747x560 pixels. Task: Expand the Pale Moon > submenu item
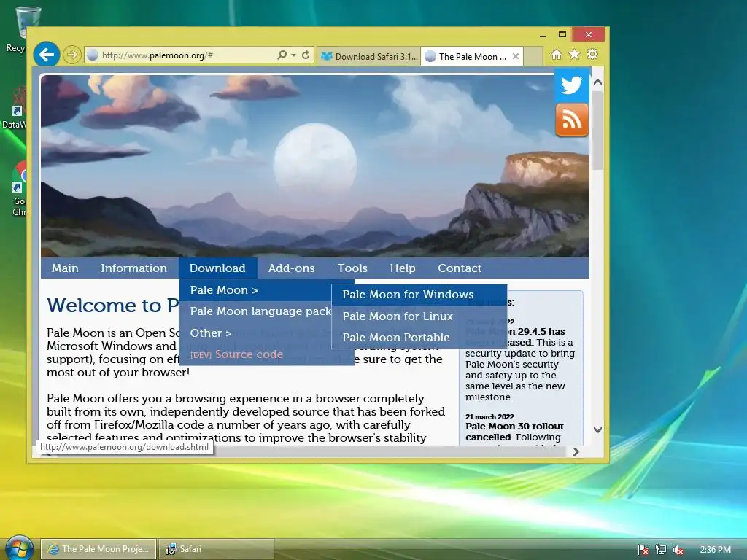coord(255,290)
